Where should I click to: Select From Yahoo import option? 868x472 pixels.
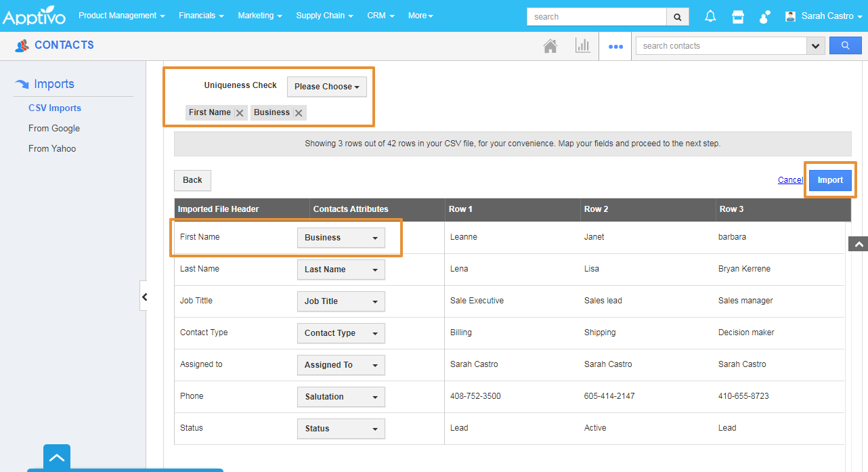[x=52, y=148]
